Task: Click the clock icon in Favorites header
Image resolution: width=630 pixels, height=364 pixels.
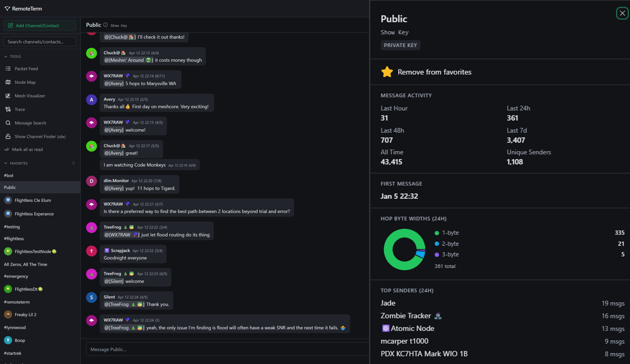Action: 73,163
